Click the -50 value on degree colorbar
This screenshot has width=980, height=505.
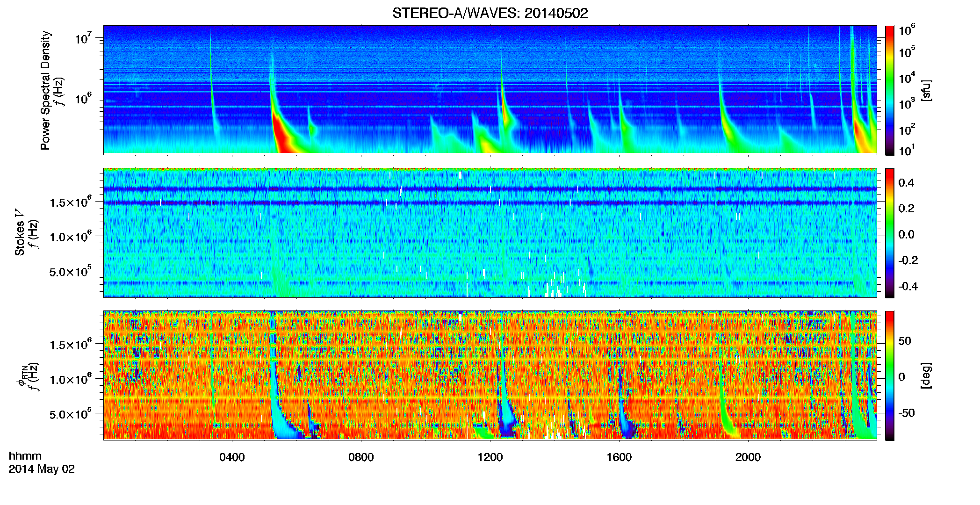click(907, 413)
